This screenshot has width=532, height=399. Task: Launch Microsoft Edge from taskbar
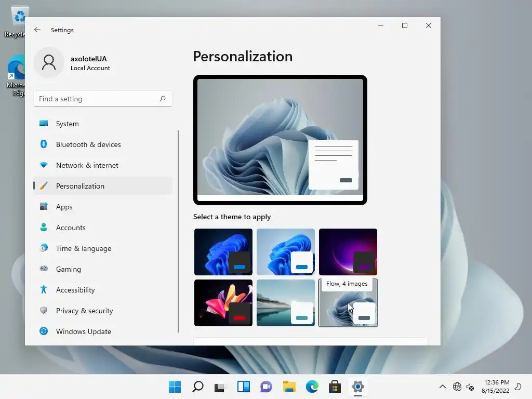[x=312, y=387]
